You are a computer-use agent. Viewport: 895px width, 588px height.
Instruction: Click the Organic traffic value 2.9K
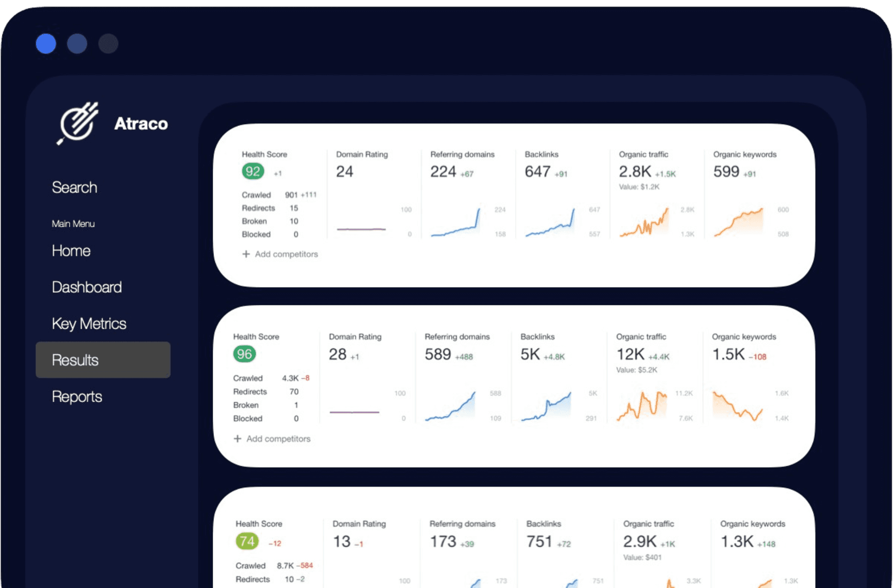640,542
